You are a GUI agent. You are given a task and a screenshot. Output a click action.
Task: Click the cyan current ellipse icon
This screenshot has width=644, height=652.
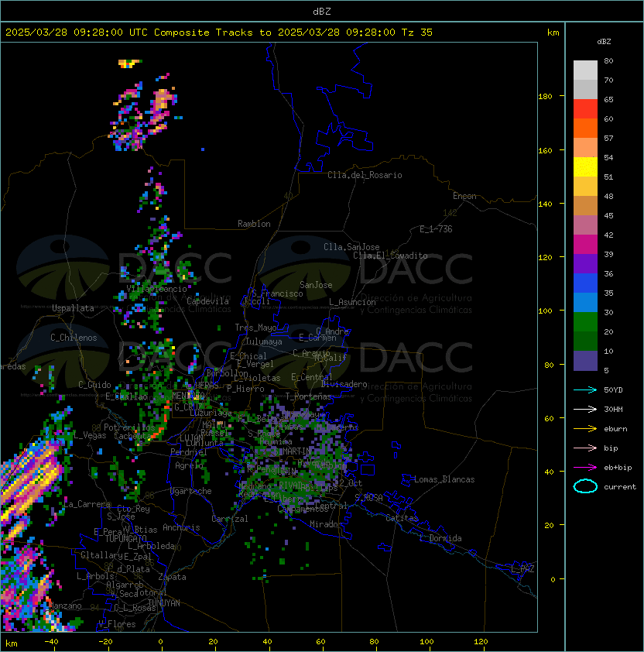[585, 486]
